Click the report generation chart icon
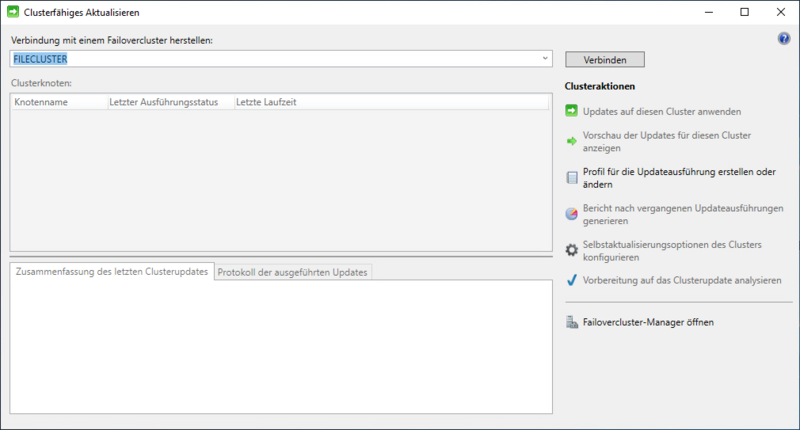The width and height of the screenshot is (800, 430). click(572, 214)
